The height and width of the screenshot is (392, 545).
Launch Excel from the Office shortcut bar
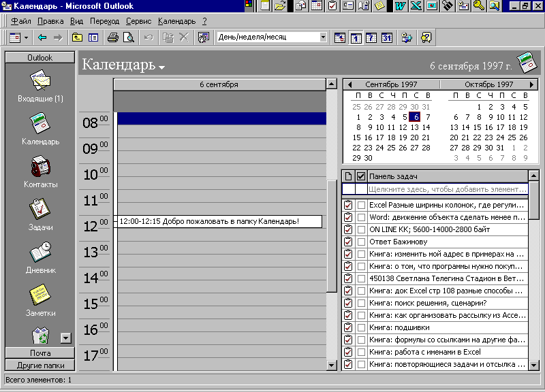pyautogui.click(x=416, y=5)
